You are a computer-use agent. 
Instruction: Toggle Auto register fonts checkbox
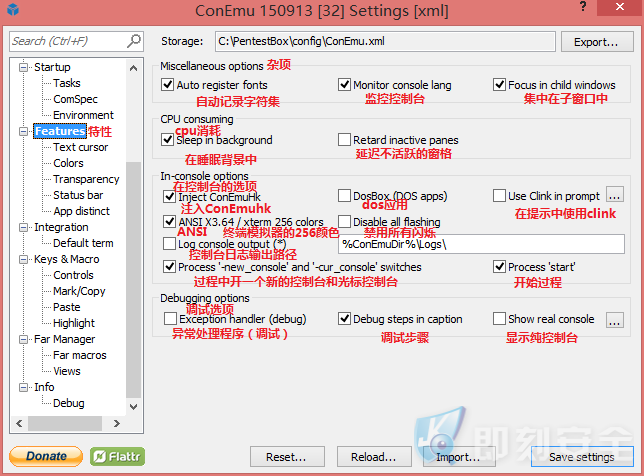pyautogui.click(x=168, y=85)
